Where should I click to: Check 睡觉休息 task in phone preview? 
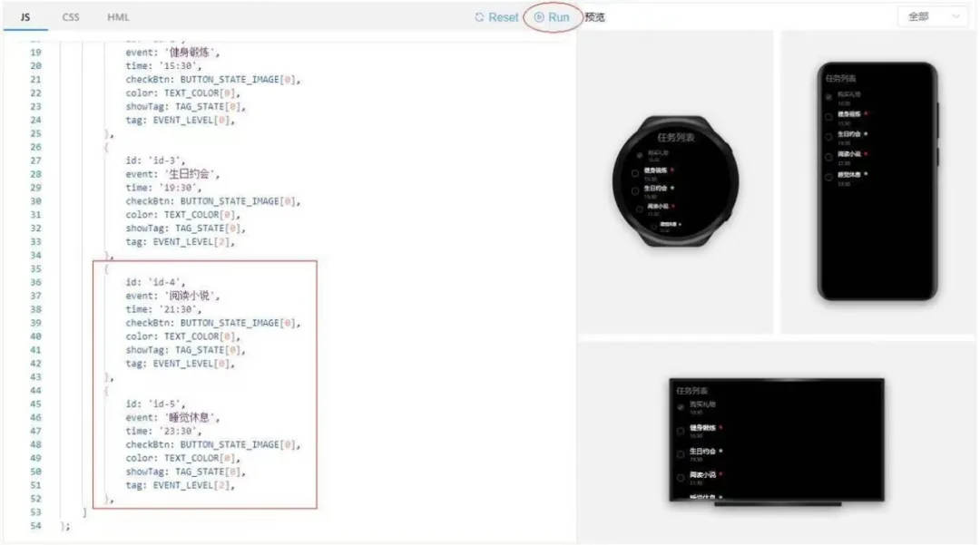coord(828,178)
